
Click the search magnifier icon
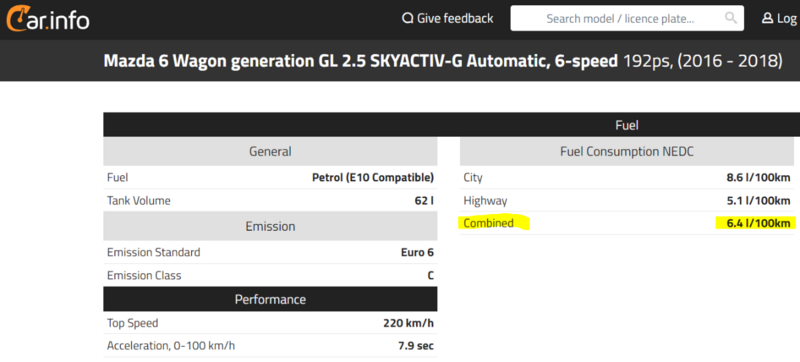tap(731, 18)
